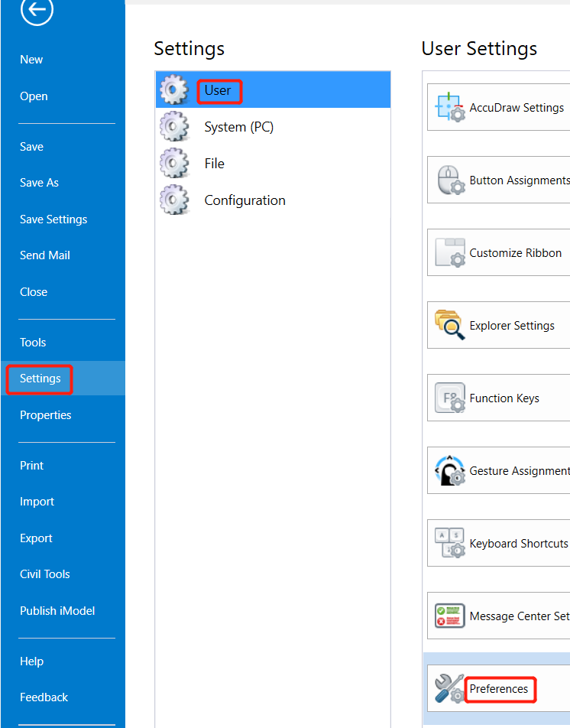The height and width of the screenshot is (728, 570).
Task: Click Save Settings in the sidebar
Action: tap(53, 219)
